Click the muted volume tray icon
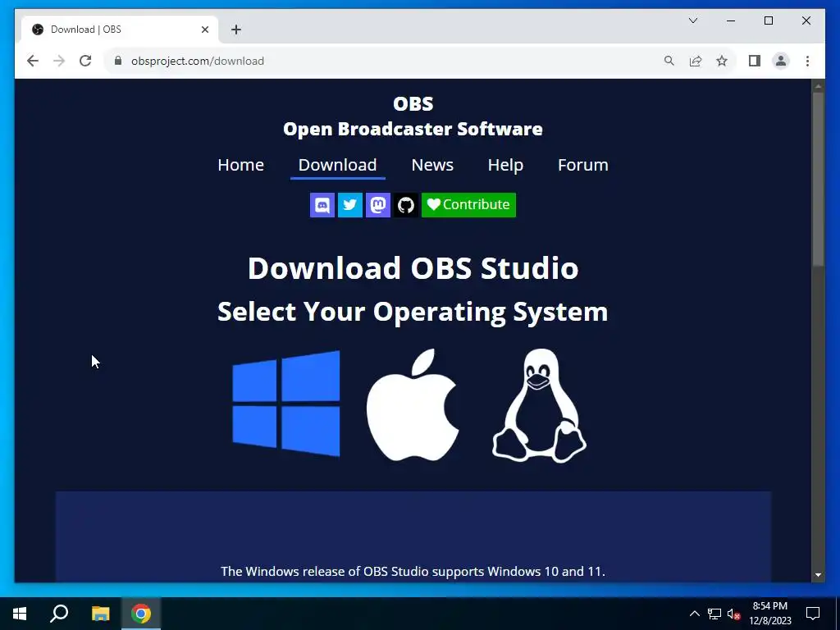 coord(733,614)
